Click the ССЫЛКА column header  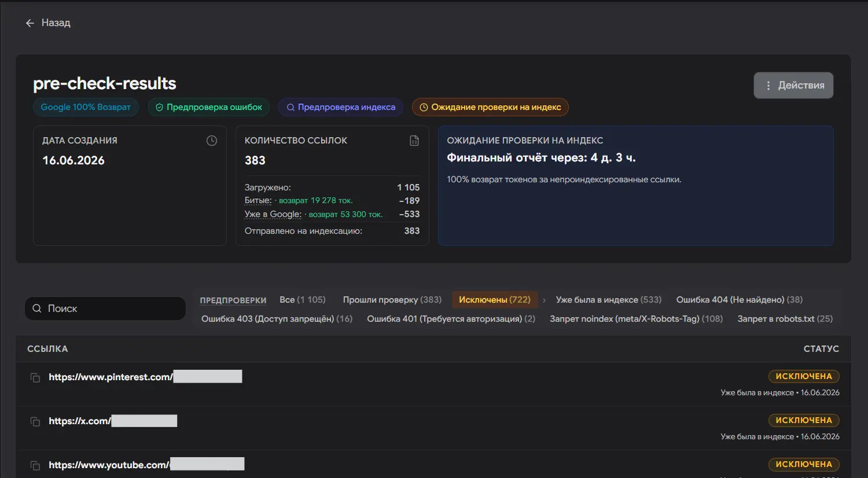pyautogui.click(x=47, y=349)
